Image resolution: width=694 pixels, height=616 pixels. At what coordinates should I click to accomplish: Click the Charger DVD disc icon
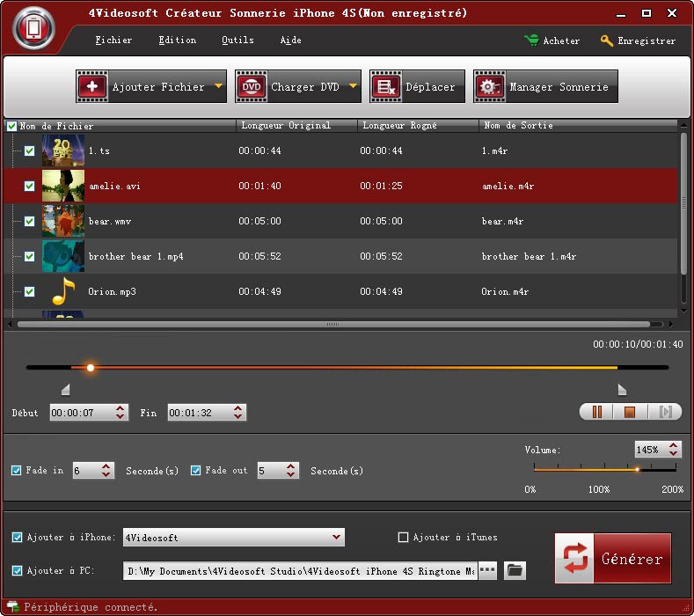[x=251, y=87]
